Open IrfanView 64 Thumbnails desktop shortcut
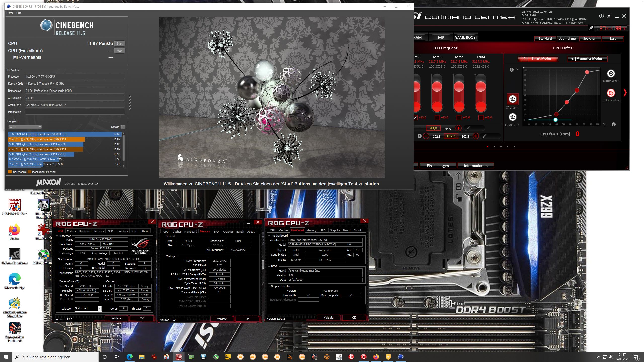 click(x=43, y=209)
